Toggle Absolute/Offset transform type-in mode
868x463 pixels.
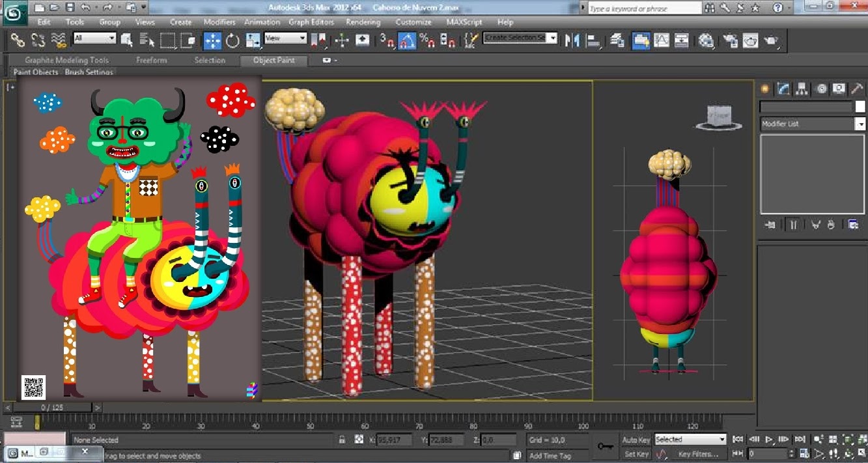359,440
